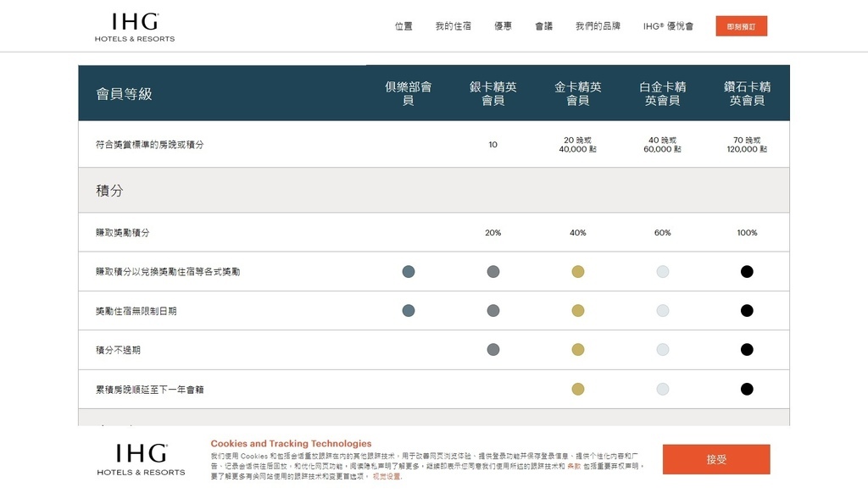
Task: Click the 符合獎賞標準的房晚或積分 row label
Action: coord(149,144)
